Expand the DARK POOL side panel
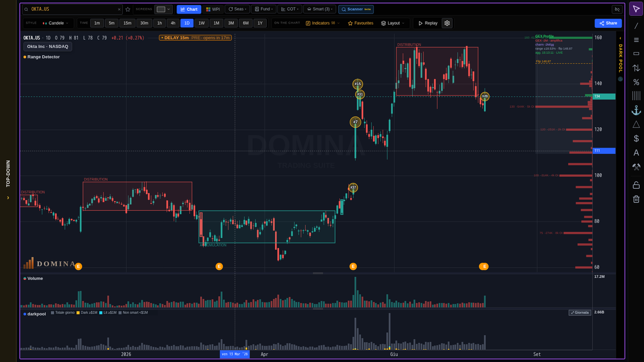644x362 pixels. pos(620,55)
